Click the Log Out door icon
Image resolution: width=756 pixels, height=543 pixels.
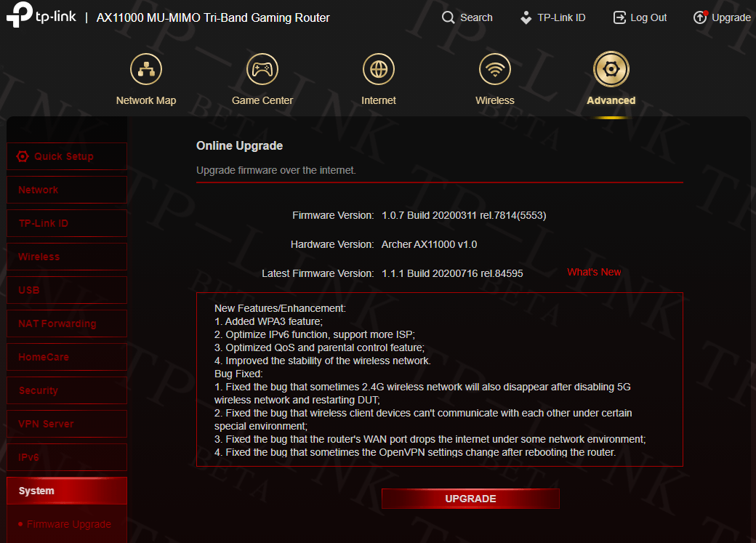(619, 18)
